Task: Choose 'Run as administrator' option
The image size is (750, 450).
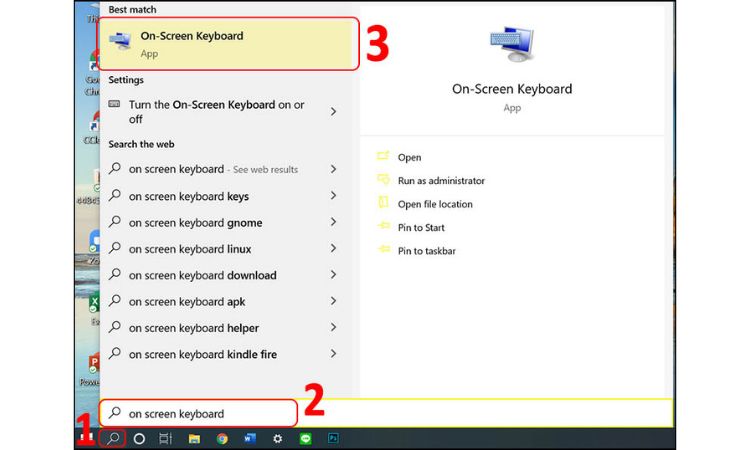Action: tap(440, 181)
